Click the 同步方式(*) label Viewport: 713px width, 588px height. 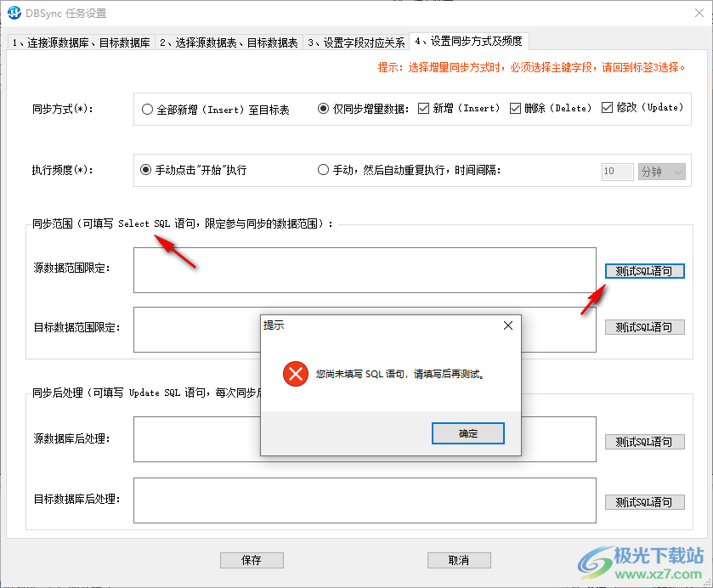pyautogui.click(x=62, y=109)
